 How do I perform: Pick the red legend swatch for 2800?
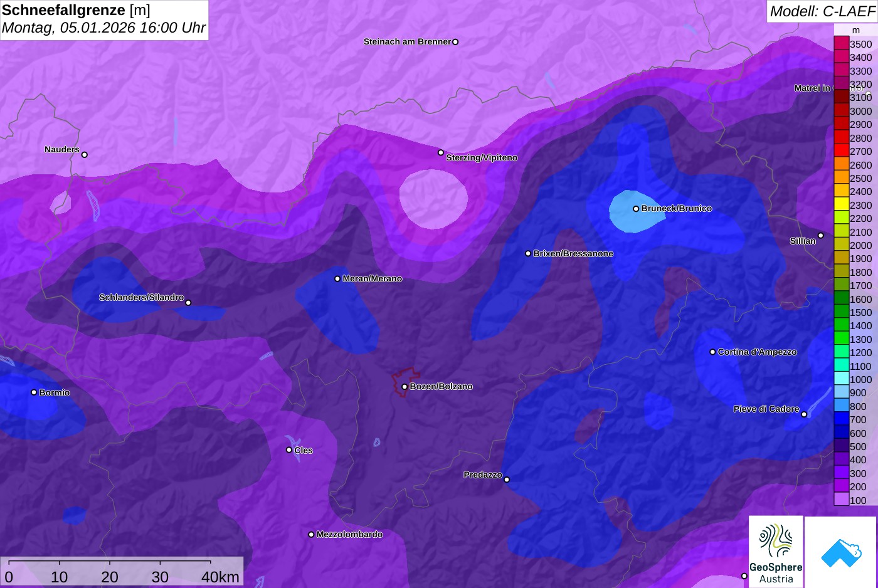click(x=841, y=137)
